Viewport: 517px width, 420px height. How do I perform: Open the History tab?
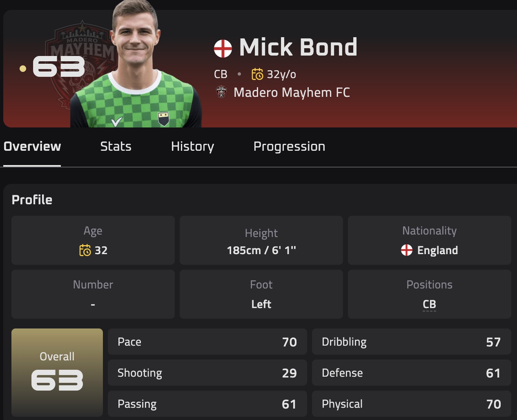click(192, 146)
